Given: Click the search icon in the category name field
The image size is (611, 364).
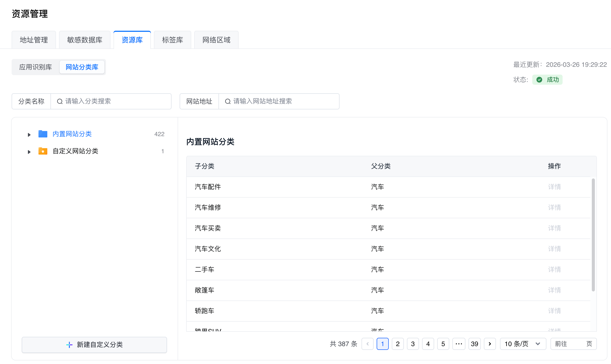Looking at the screenshot, I should pos(60,101).
